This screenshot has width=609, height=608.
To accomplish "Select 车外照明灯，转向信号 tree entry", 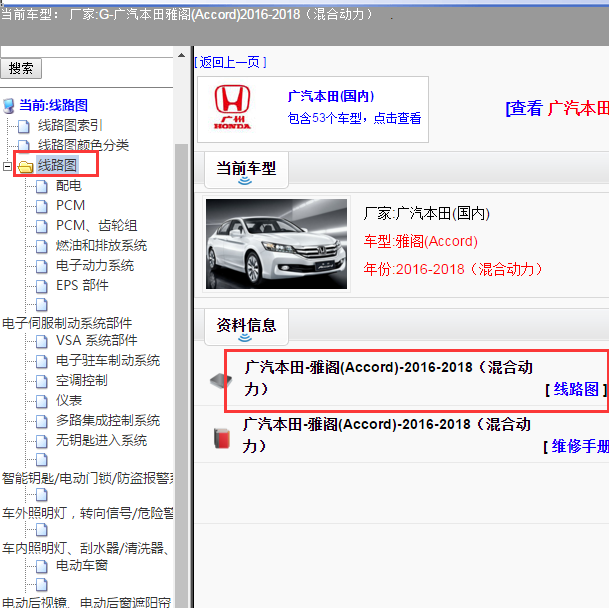I will tap(87, 513).
